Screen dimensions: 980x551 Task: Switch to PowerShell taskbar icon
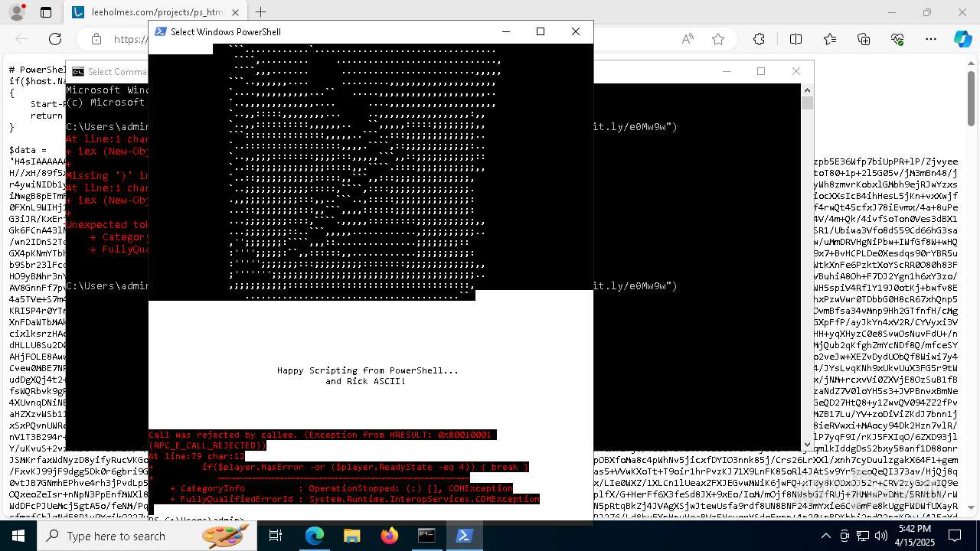(x=464, y=536)
